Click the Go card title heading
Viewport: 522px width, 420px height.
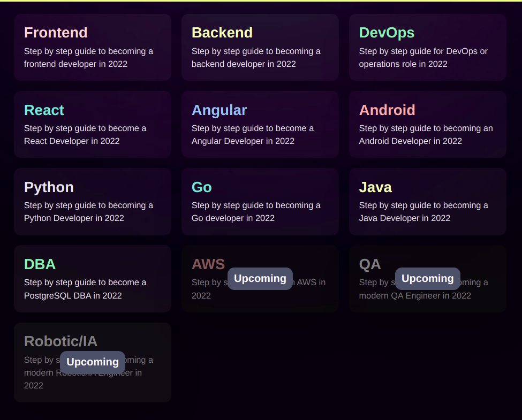201,187
